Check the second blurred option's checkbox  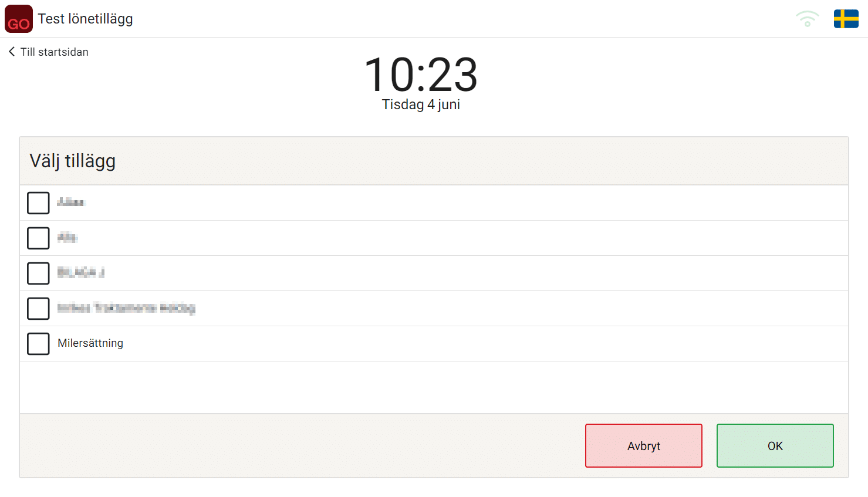[x=38, y=238]
